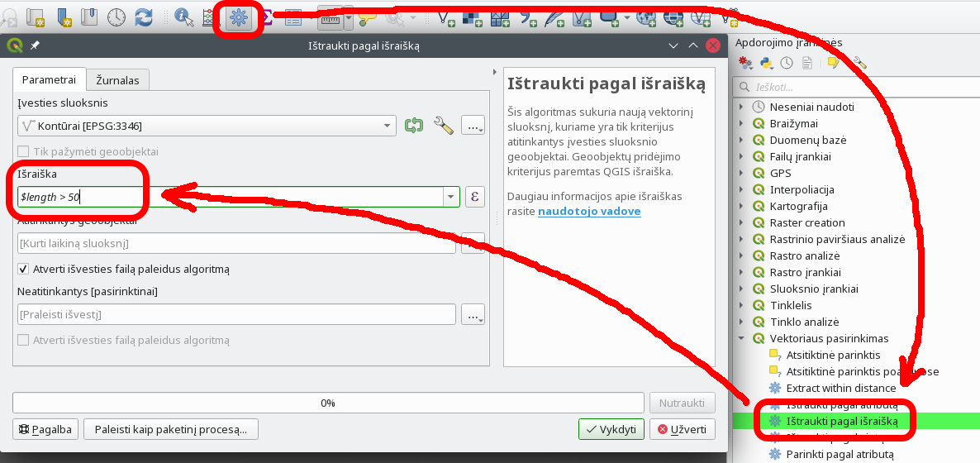Add virtual layer rounded rectangle icon

[x=609, y=17]
